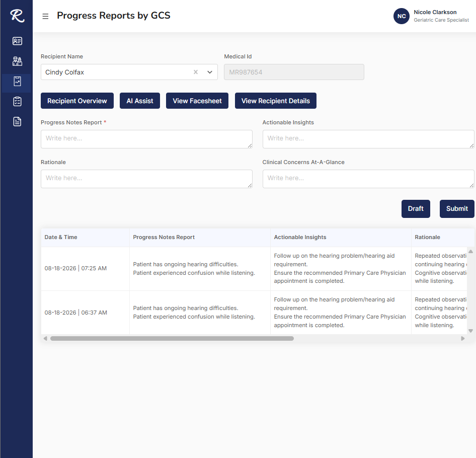Click the Medical Id field MR987654

pyautogui.click(x=294, y=72)
